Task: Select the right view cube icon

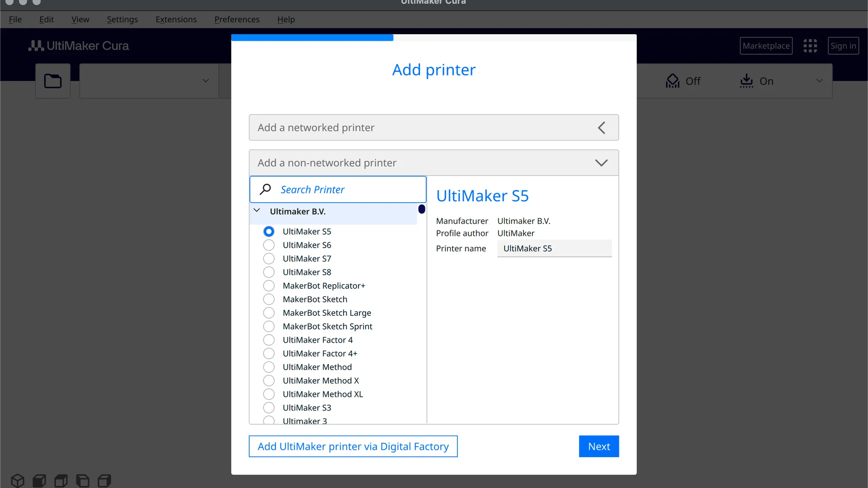Action: pyautogui.click(x=105, y=480)
